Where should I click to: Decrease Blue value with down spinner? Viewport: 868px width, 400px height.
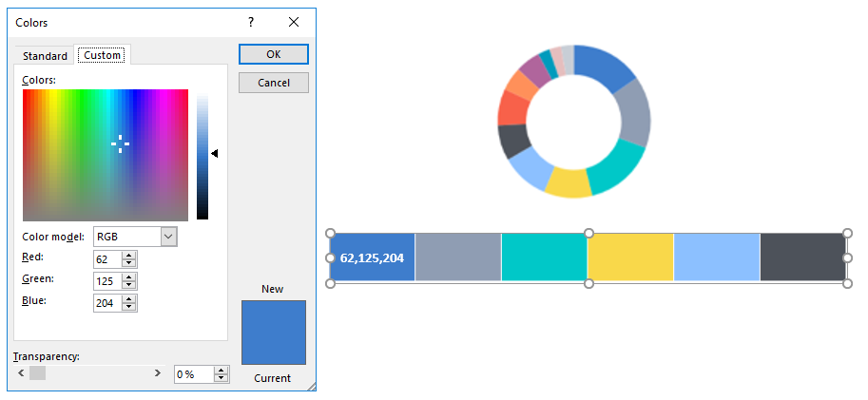tap(130, 308)
